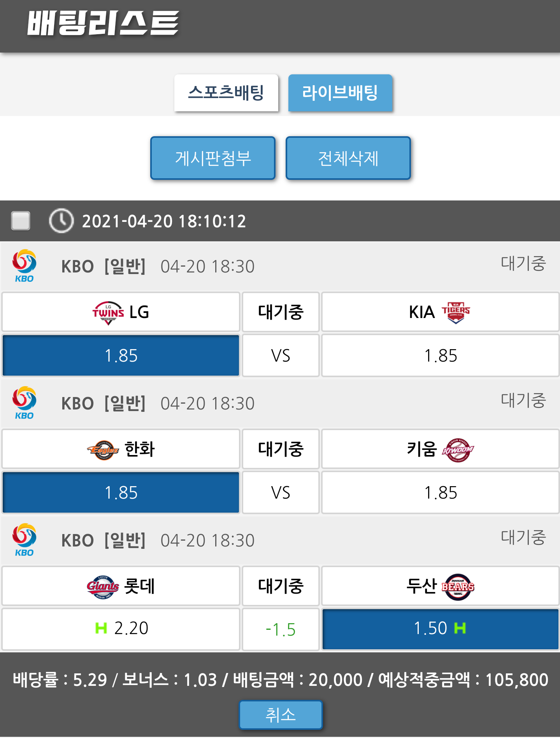This screenshot has height=738, width=560.
Task: Click the KIA Tigers team logo
Action: pyautogui.click(x=456, y=313)
